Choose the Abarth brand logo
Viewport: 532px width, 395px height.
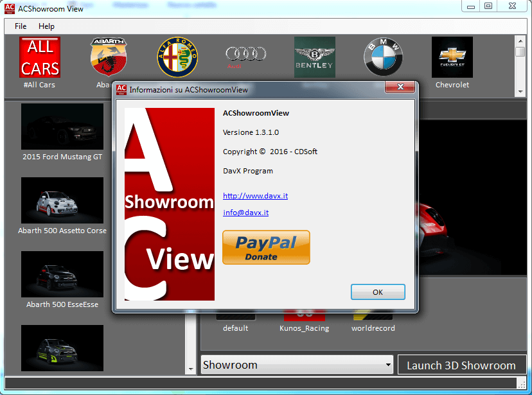[109, 57]
